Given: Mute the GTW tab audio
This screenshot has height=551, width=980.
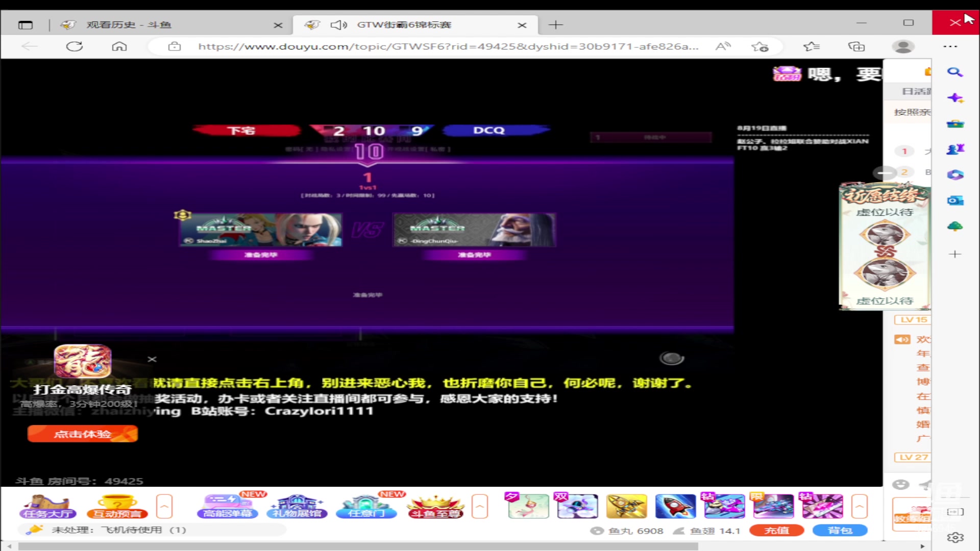Looking at the screenshot, I should 338,24.
